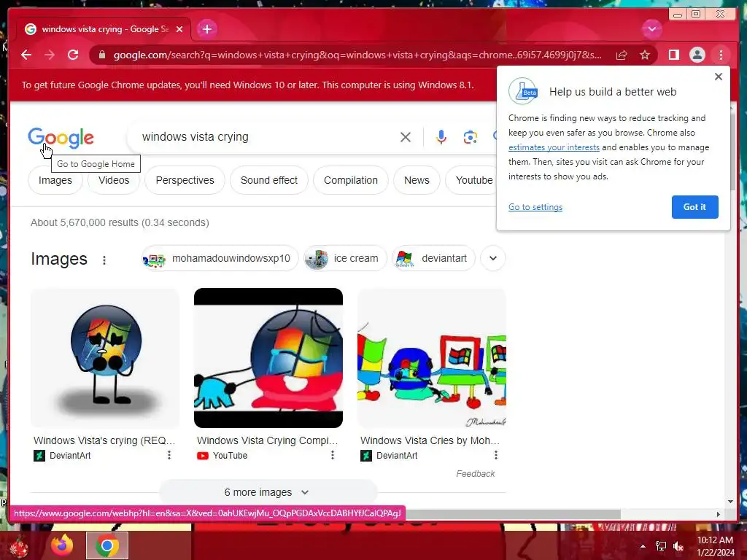The width and height of the screenshot is (747, 560).
Task: Filter images by mohamadouwindowsxp10
Action: click(x=220, y=258)
